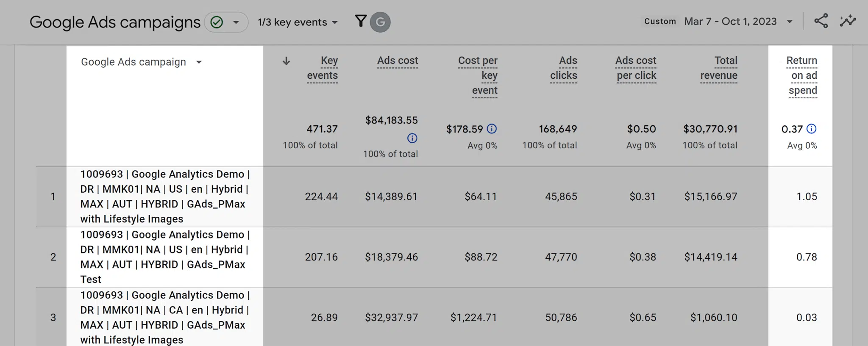Click the Google Ads campaigns report title

coord(114,22)
